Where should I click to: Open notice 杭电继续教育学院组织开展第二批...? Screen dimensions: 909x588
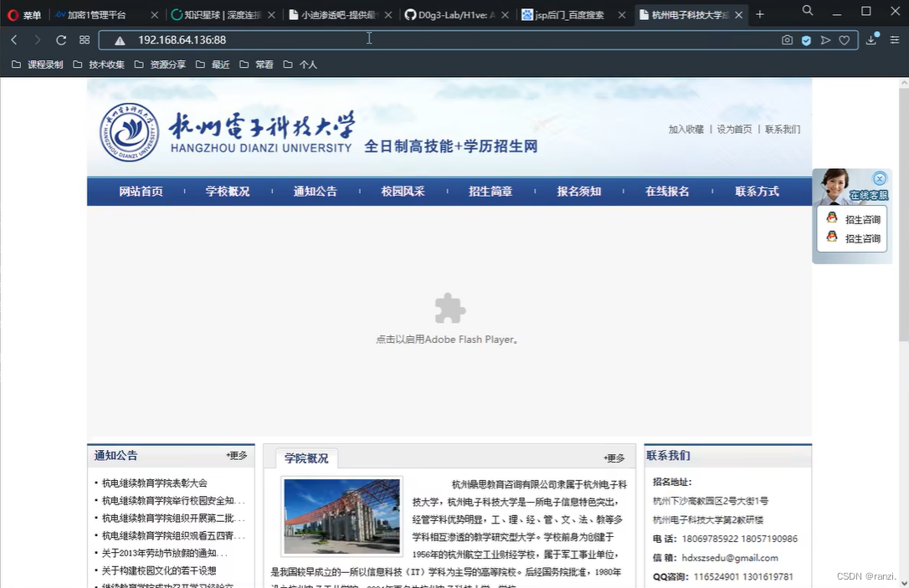[x=173, y=518]
